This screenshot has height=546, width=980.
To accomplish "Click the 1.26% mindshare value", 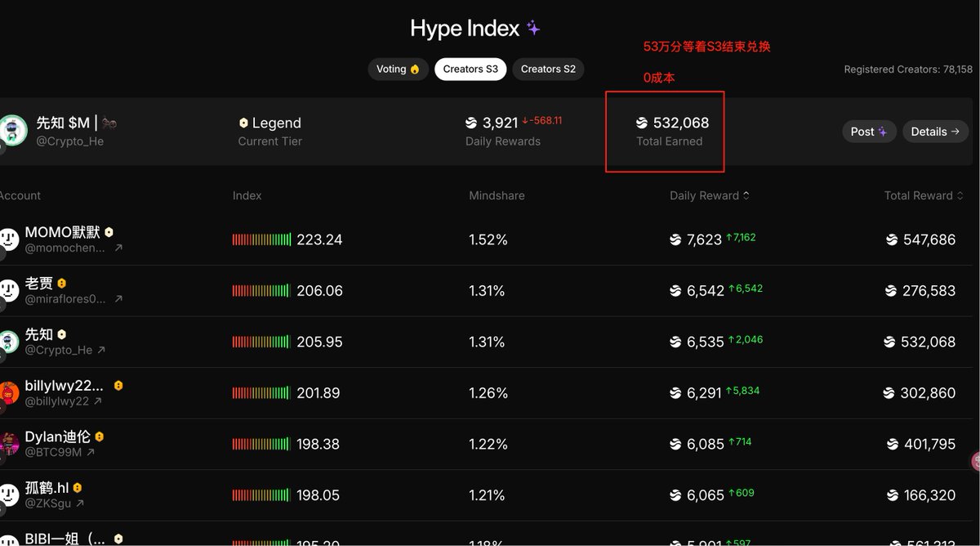I will (488, 393).
